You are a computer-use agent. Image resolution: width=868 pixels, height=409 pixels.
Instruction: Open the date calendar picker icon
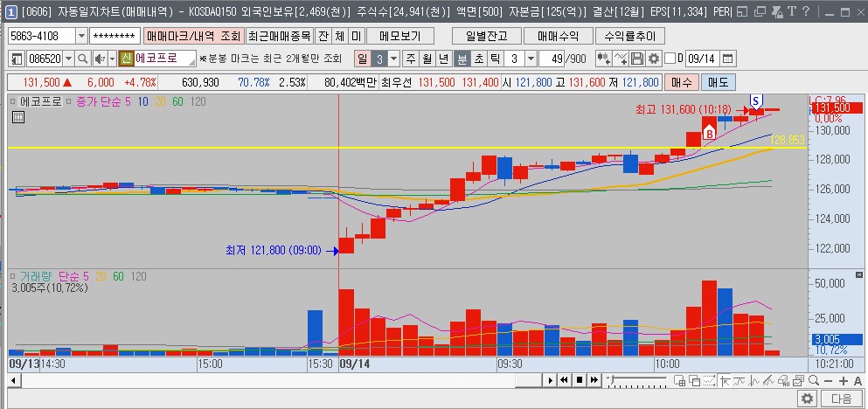727,59
